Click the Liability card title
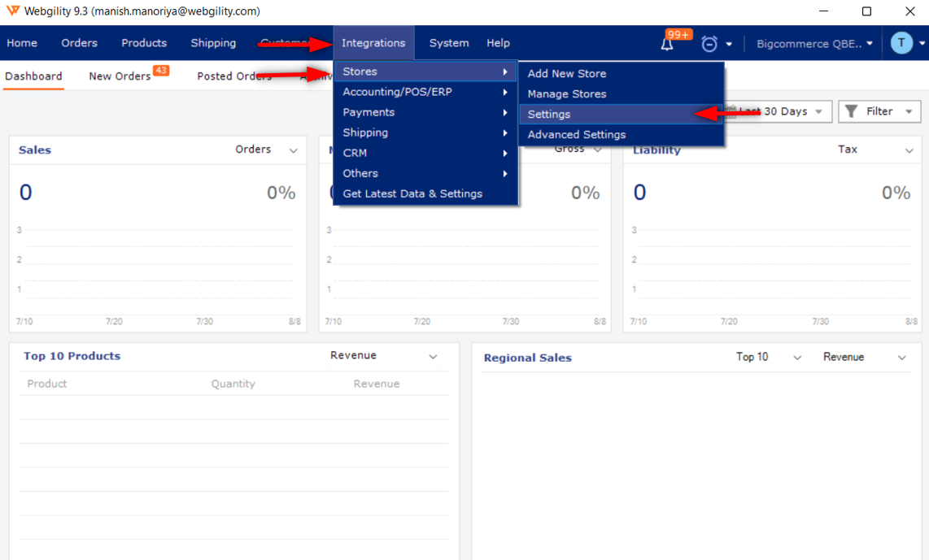The height and width of the screenshot is (560, 929). 656,150
